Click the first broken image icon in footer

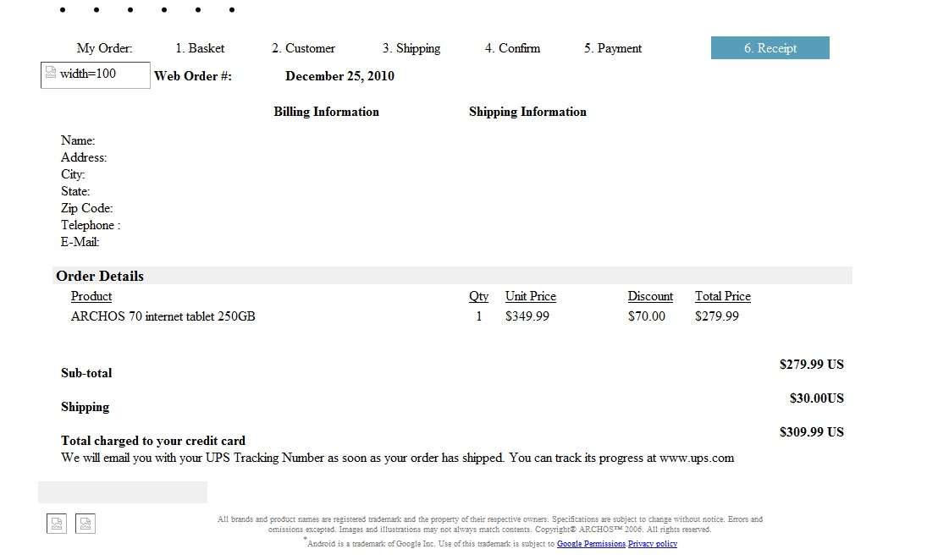coord(56,524)
